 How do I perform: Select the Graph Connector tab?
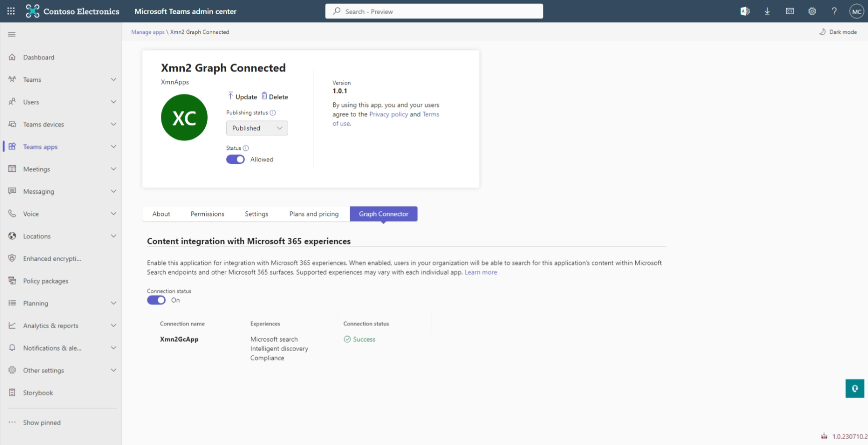[x=384, y=214]
